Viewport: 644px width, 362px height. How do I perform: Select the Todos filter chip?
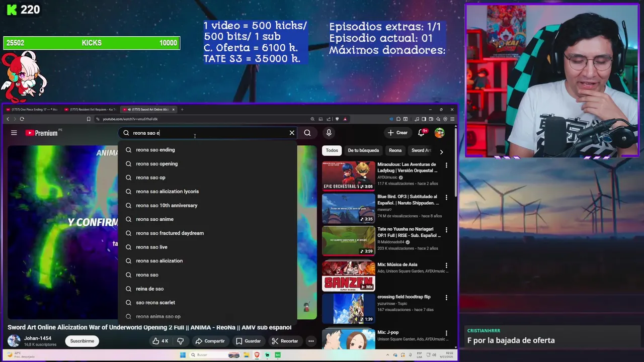332,150
